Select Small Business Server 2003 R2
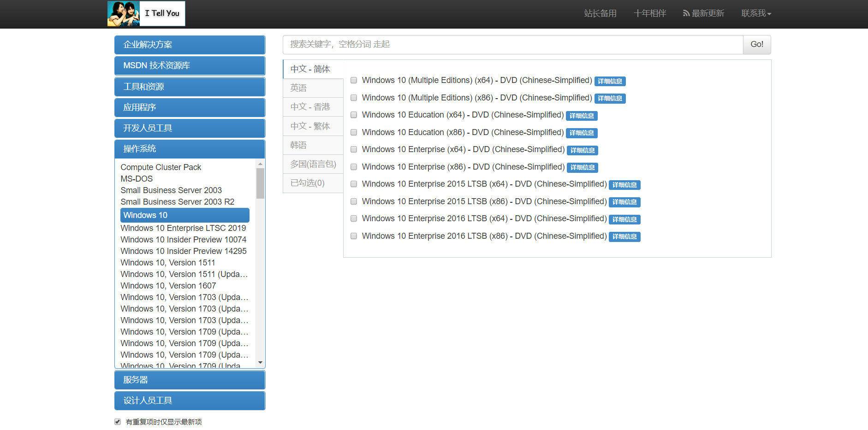 (x=178, y=202)
